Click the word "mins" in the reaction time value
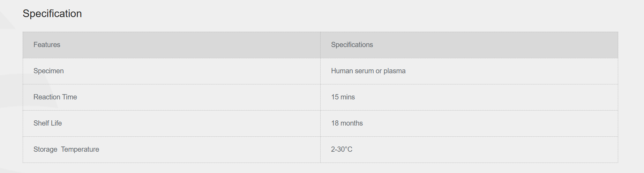Viewport: 644px width, 173px height. pos(347,97)
